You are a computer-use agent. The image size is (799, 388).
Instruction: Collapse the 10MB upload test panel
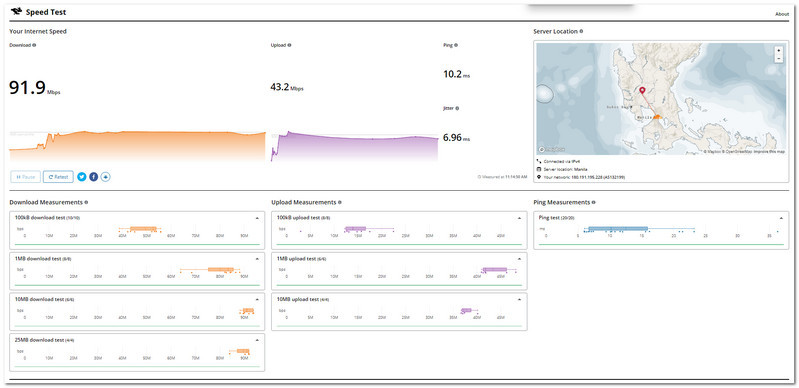519,299
